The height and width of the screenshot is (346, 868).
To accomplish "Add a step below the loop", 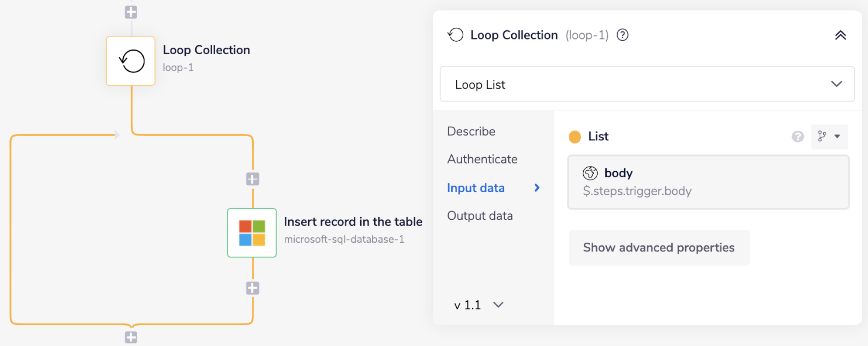I will click(x=131, y=337).
